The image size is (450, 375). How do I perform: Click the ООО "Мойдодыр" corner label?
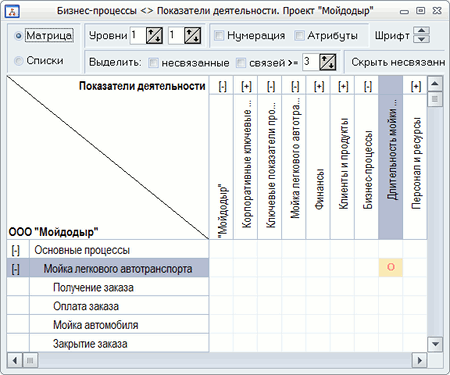click(53, 232)
